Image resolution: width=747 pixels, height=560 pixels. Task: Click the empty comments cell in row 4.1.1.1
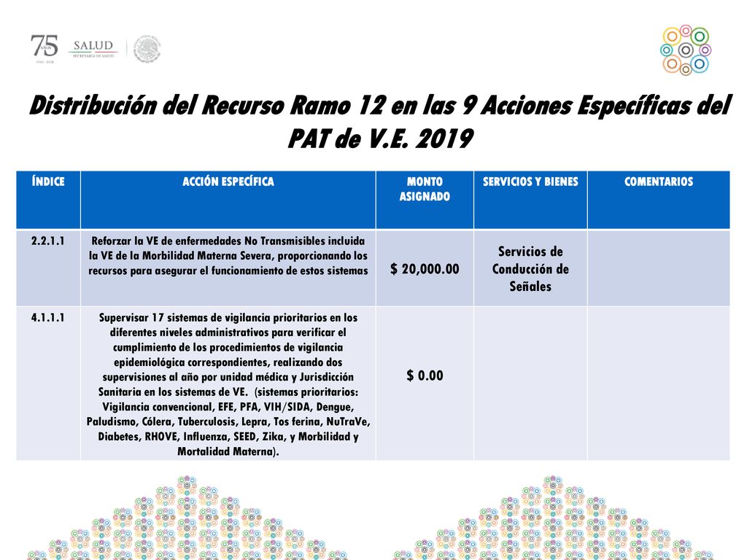click(659, 384)
